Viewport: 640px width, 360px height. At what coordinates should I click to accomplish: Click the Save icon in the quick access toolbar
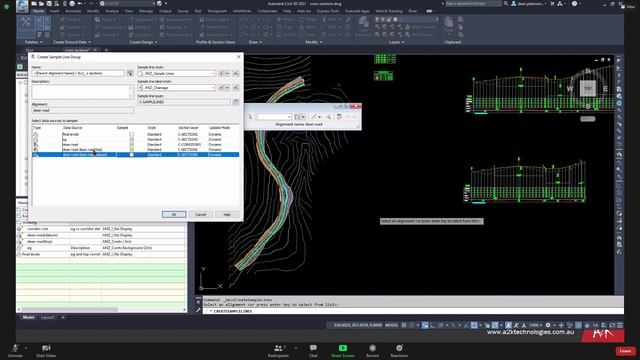(49, 4)
